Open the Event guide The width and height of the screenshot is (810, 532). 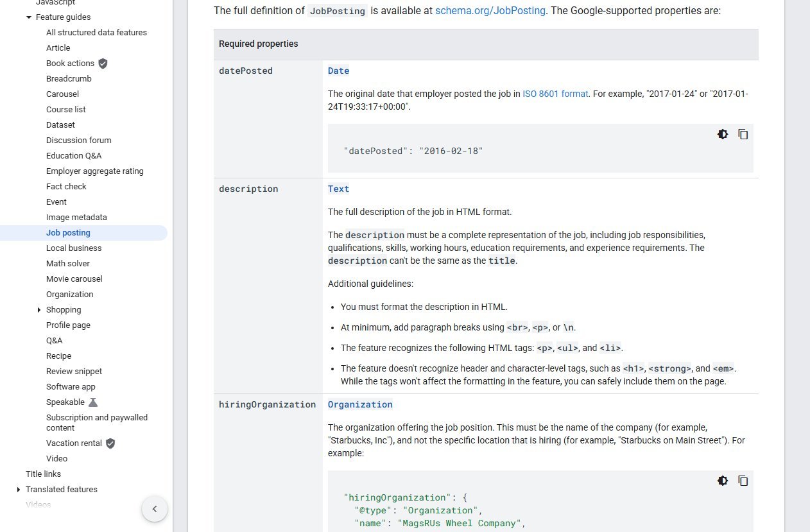tap(56, 202)
